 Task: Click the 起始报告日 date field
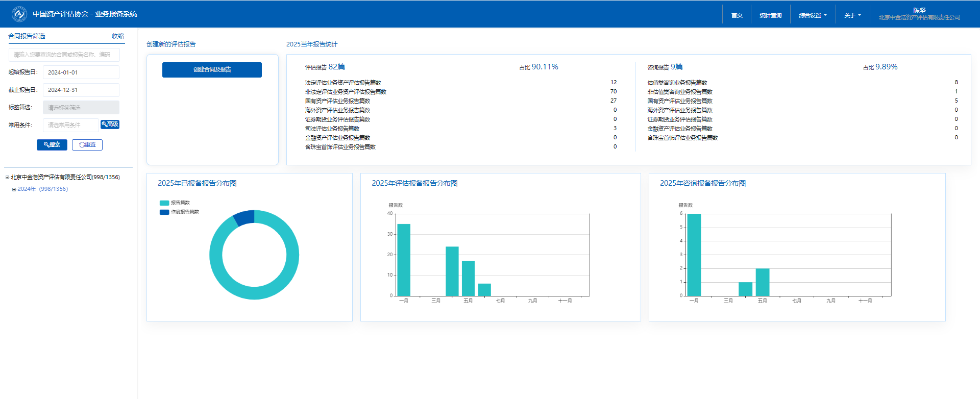coord(81,72)
